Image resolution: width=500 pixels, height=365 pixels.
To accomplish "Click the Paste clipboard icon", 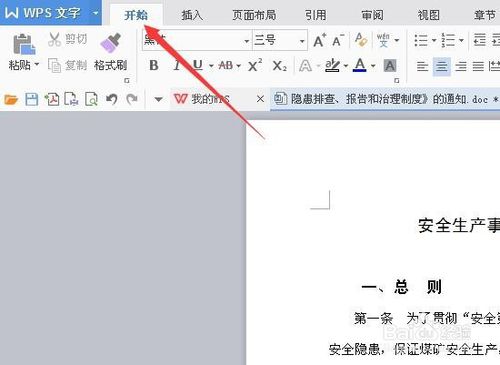I will pyautogui.click(x=24, y=44).
